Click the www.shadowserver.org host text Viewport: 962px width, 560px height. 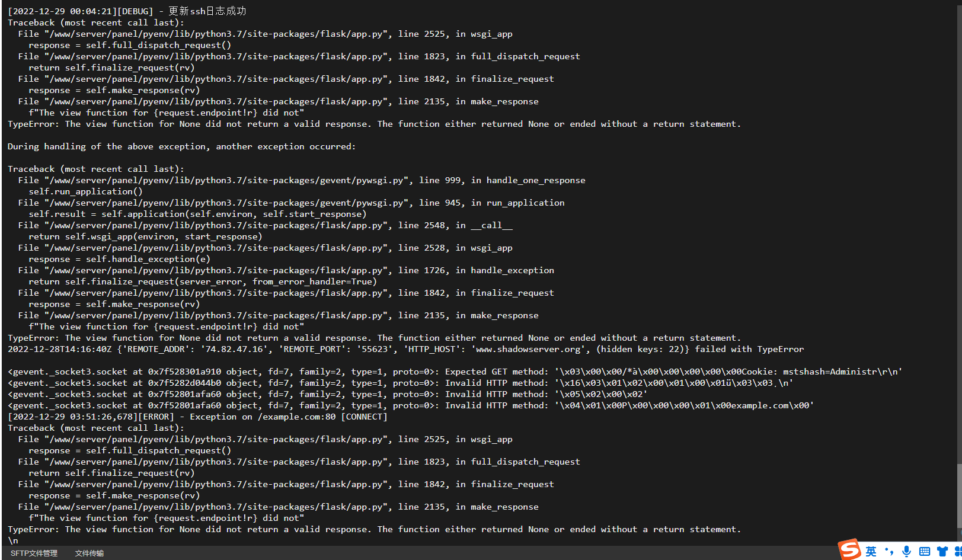click(x=528, y=349)
